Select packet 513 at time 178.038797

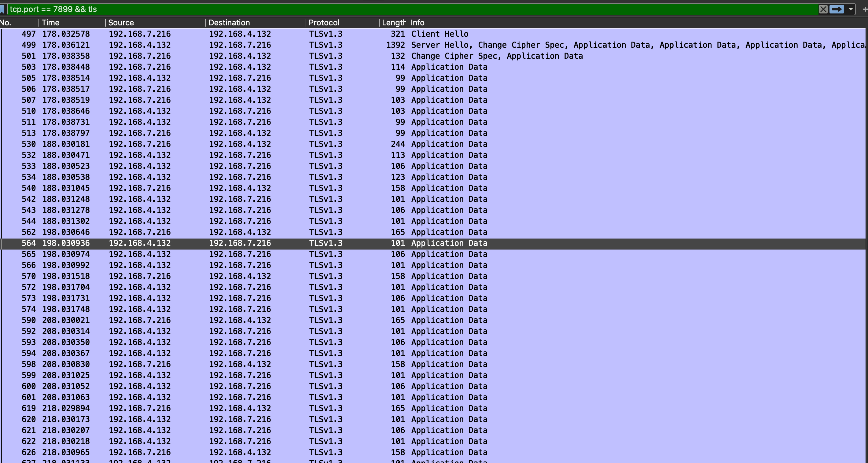[x=433, y=133]
